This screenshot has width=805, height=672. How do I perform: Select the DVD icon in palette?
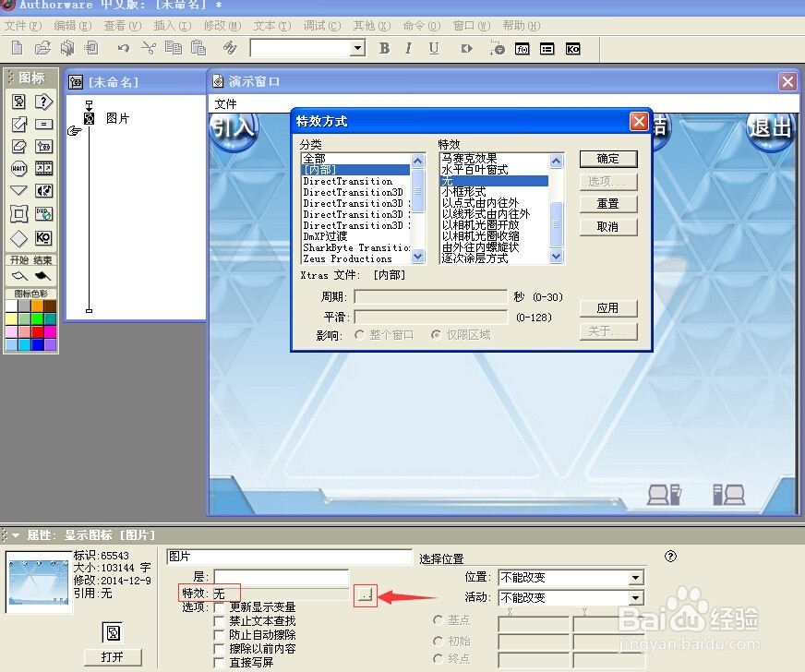point(43,213)
